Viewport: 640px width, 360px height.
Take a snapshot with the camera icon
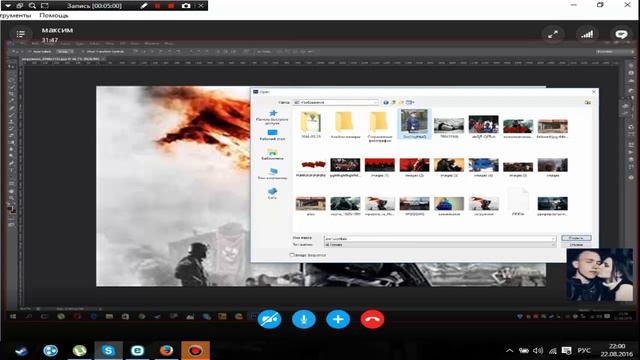186,6
